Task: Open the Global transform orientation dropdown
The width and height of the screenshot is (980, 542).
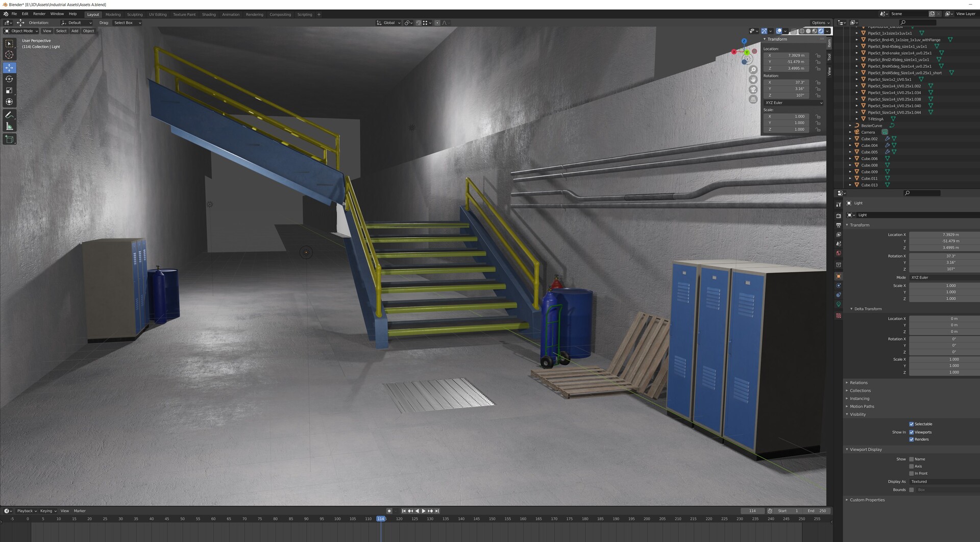Action: click(x=389, y=23)
